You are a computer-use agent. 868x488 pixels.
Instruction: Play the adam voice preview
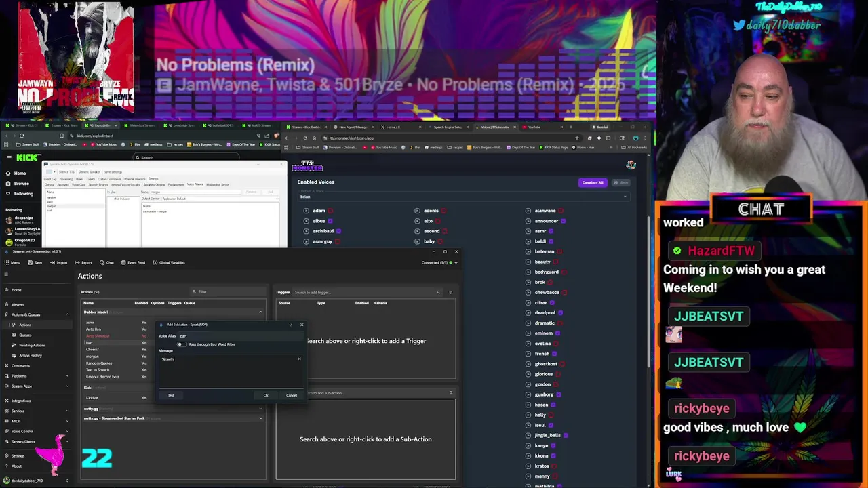point(306,211)
